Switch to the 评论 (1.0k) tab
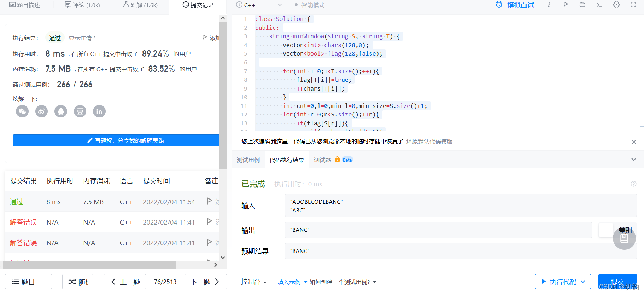The width and height of the screenshot is (644, 294). 82,5
